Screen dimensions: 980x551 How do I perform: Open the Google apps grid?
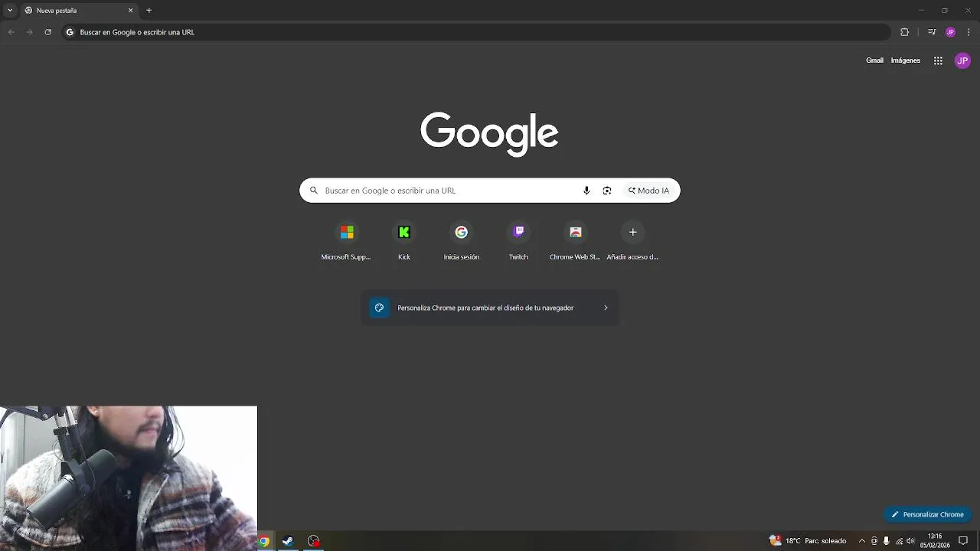click(x=938, y=60)
